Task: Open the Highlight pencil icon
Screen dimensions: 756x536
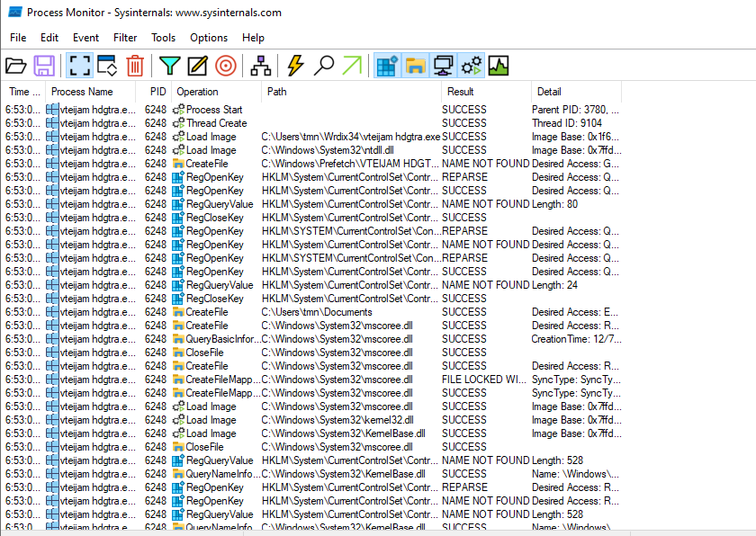Action: pyautogui.click(x=197, y=66)
